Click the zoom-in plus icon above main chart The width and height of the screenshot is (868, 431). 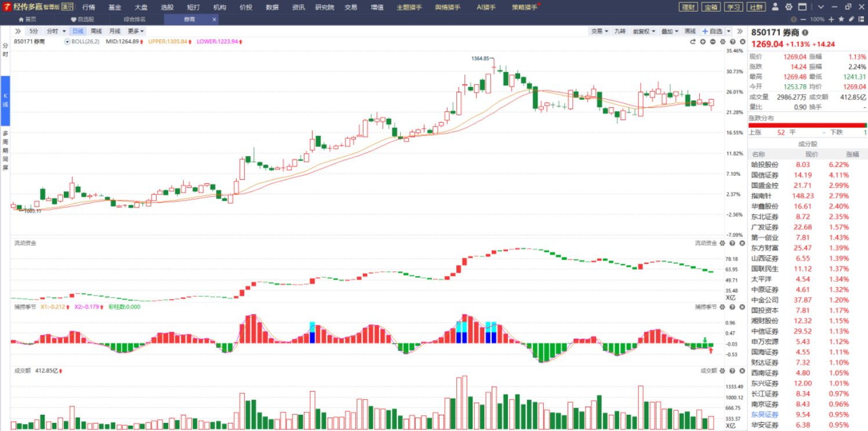pyautogui.click(x=703, y=42)
